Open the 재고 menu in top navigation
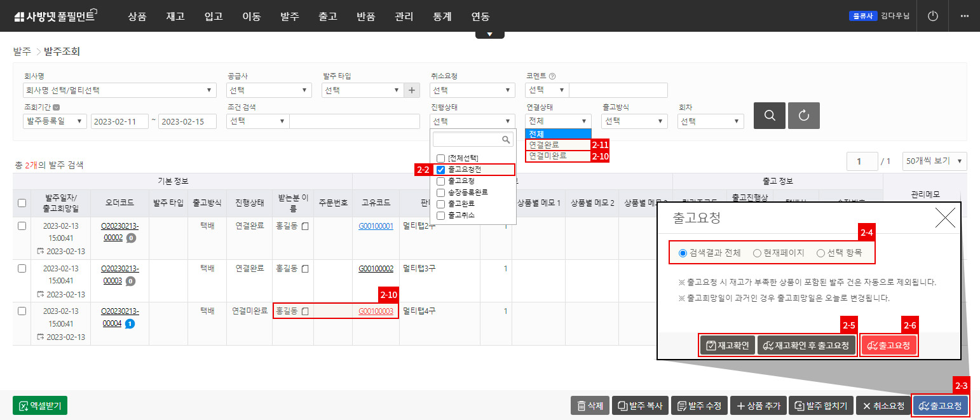The image size is (980, 420). point(175,17)
